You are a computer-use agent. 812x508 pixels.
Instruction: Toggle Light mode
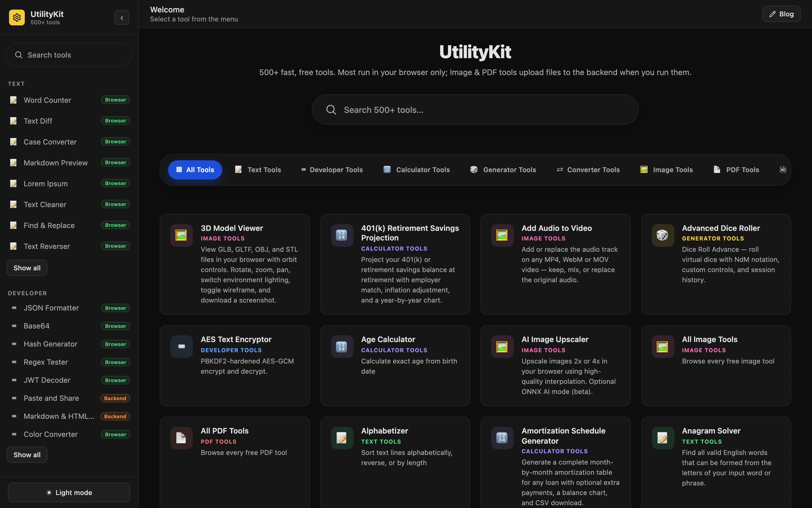click(69, 492)
